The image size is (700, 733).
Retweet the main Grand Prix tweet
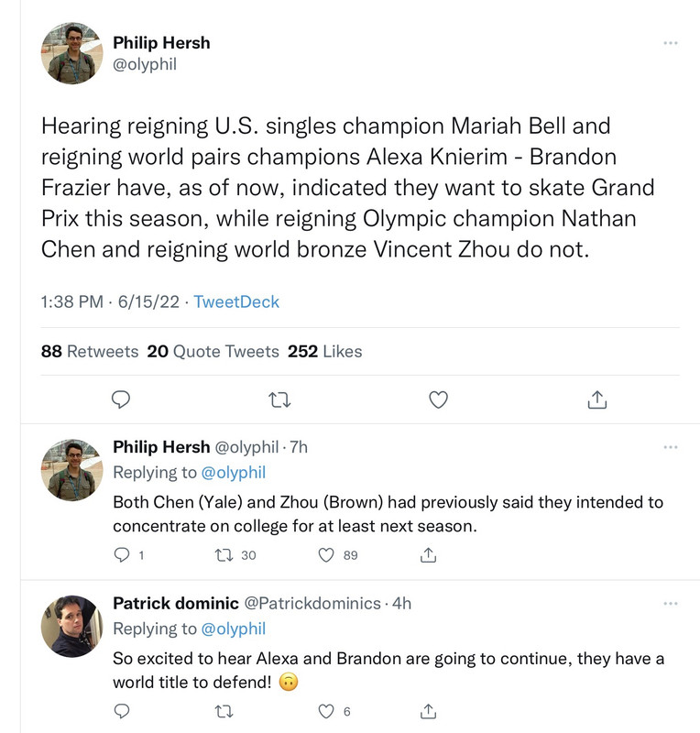pyautogui.click(x=279, y=400)
